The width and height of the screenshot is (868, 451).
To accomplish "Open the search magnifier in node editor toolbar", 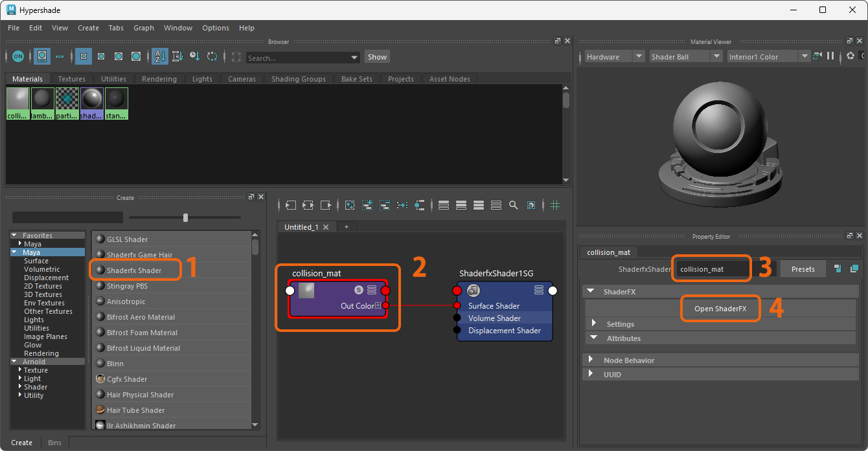I will 513,205.
